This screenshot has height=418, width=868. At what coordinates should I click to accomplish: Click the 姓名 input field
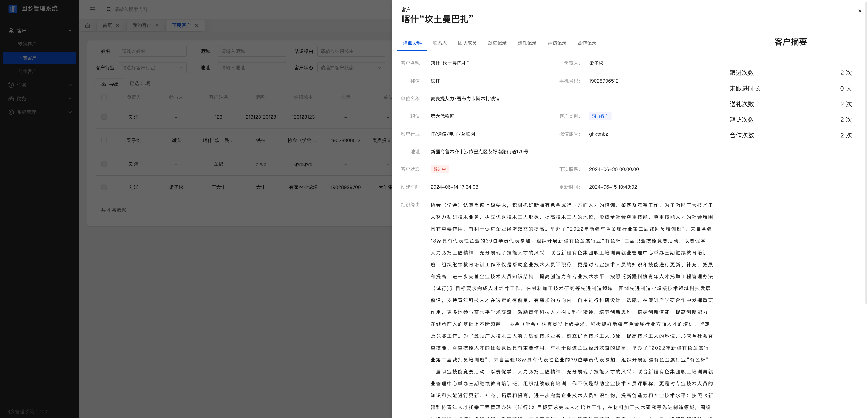[152, 51]
